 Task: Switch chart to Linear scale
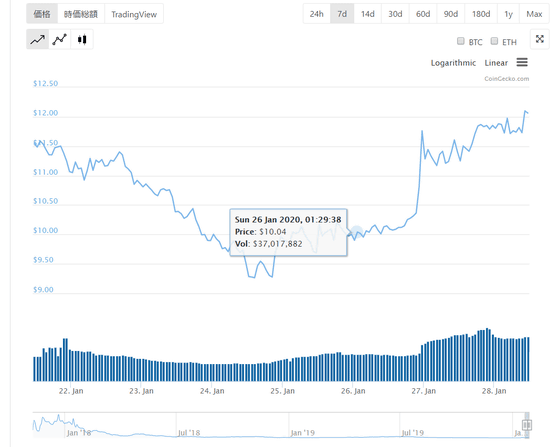tap(496, 63)
